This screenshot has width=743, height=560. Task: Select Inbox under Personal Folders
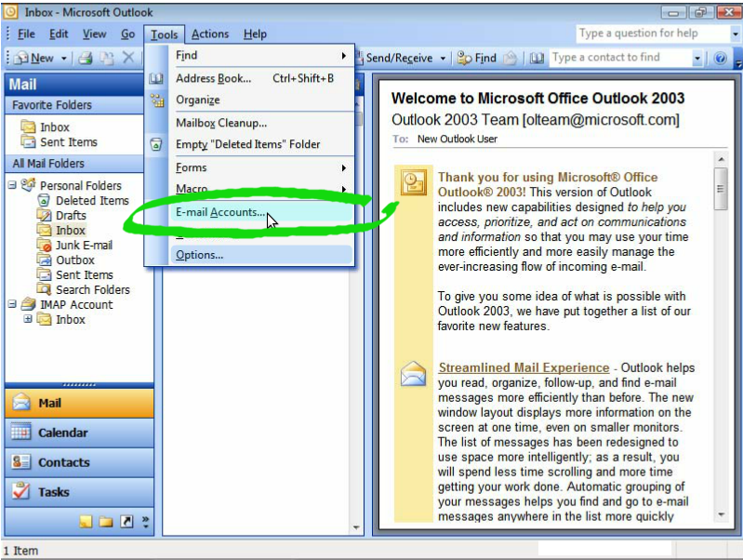pyautogui.click(x=70, y=231)
